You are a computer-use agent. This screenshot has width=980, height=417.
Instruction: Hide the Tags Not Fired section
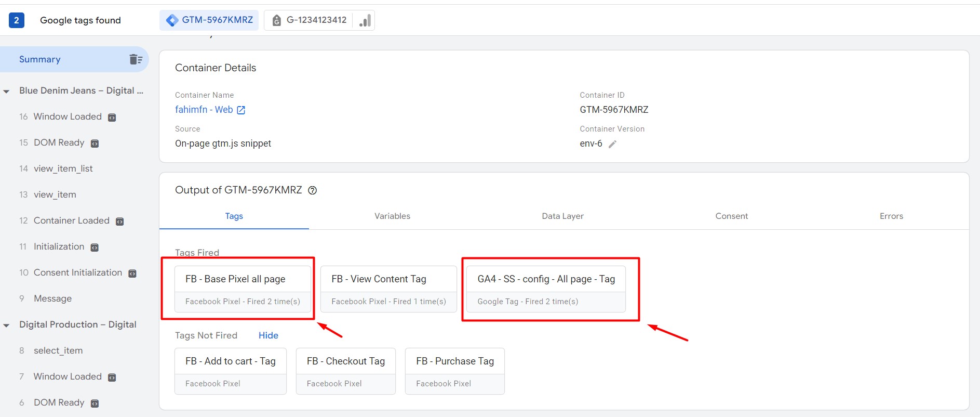click(x=269, y=335)
